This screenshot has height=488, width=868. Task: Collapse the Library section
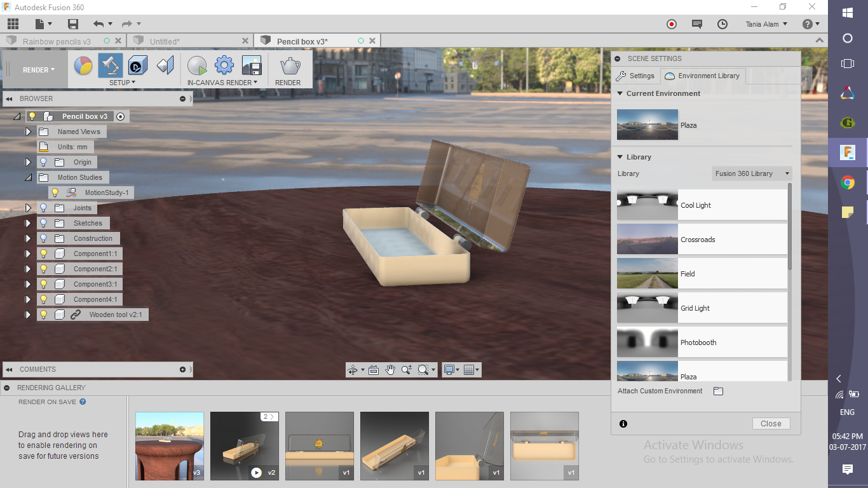pyautogui.click(x=620, y=157)
